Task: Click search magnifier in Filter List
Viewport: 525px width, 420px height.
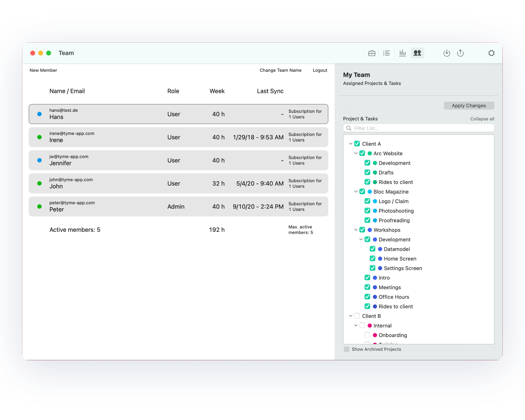Action: click(349, 128)
